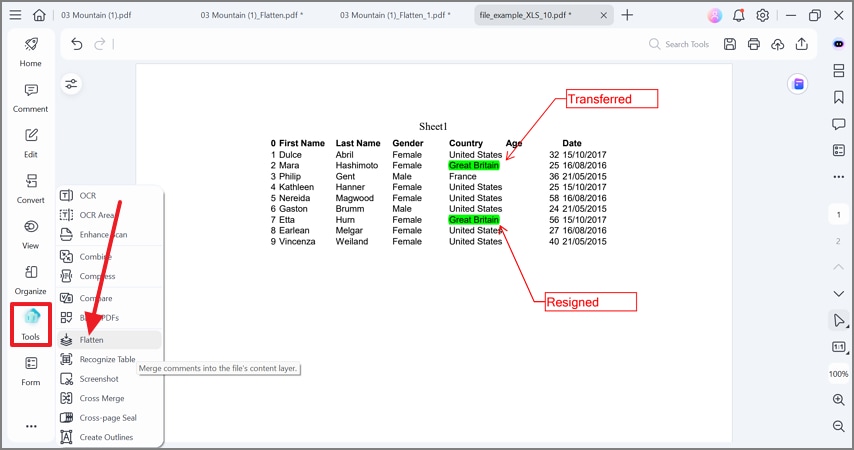Click the highlighted Great Britain in Mara's row
Viewport: 854px width, 450px height.
pos(474,165)
